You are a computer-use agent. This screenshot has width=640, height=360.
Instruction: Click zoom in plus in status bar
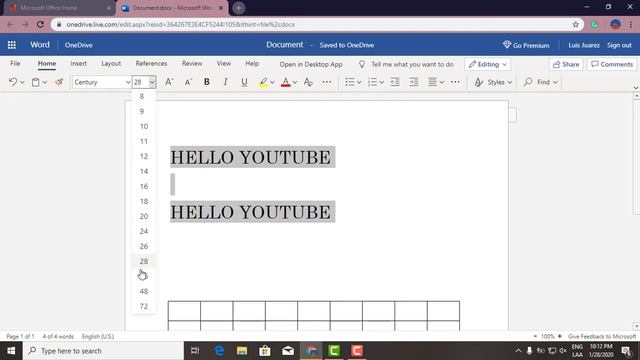tap(560, 336)
